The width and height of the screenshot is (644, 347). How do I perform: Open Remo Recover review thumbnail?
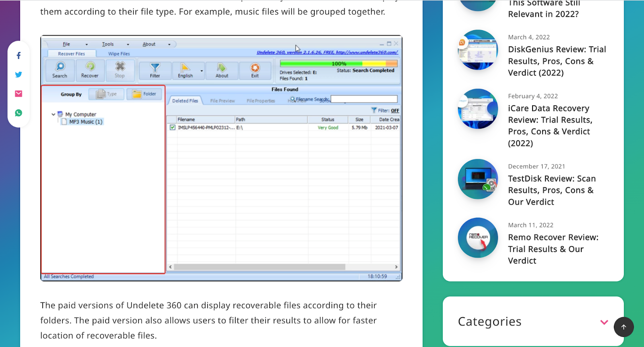[x=478, y=238]
